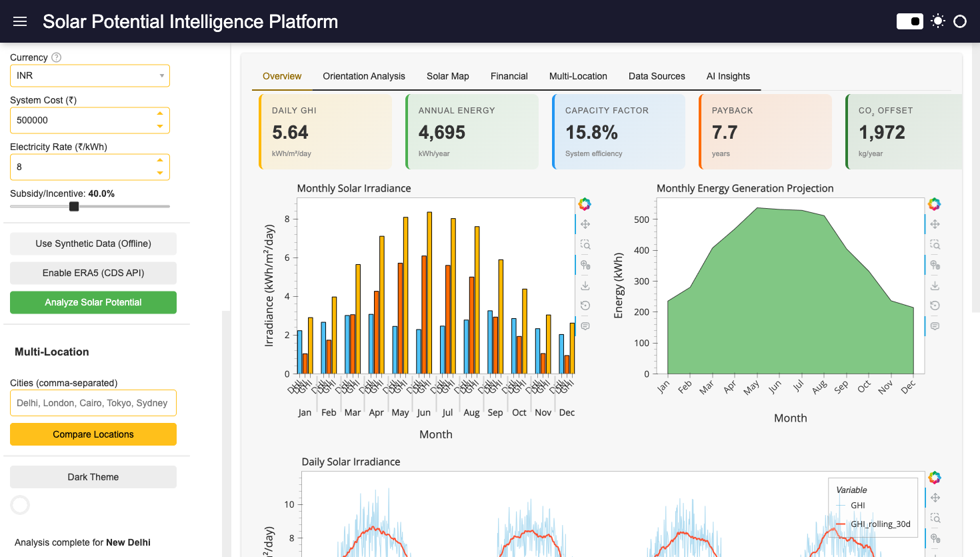Screen dimensions: 980x557
Task: Toggle Hover tool on Monthly Solar Irradiance chart
Action: point(585,326)
